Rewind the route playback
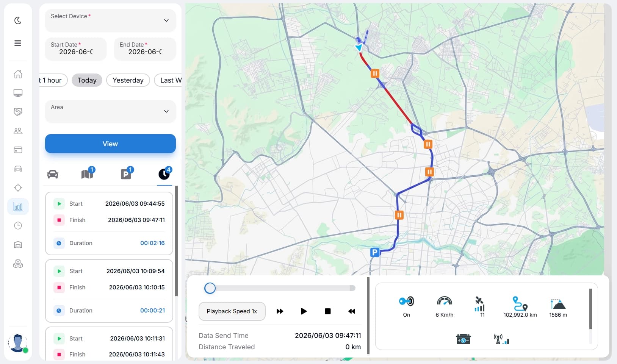The image size is (617, 364). pyautogui.click(x=352, y=311)
